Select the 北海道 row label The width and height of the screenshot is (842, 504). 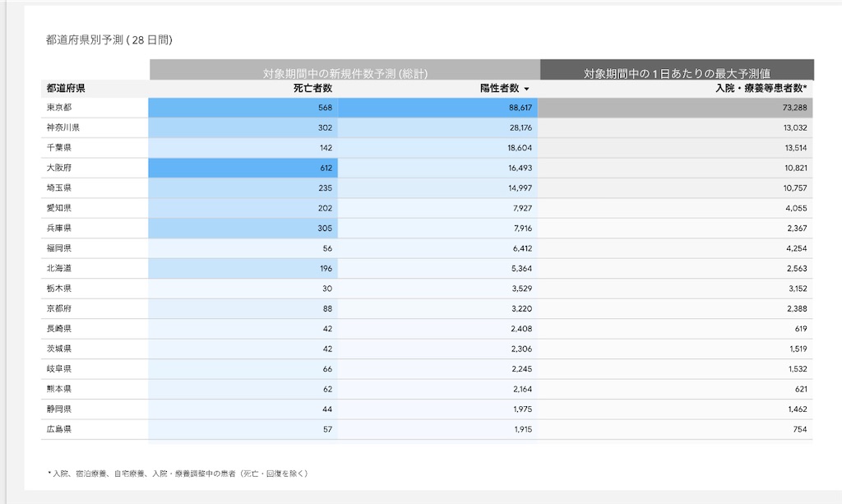[x=59, y=268]
